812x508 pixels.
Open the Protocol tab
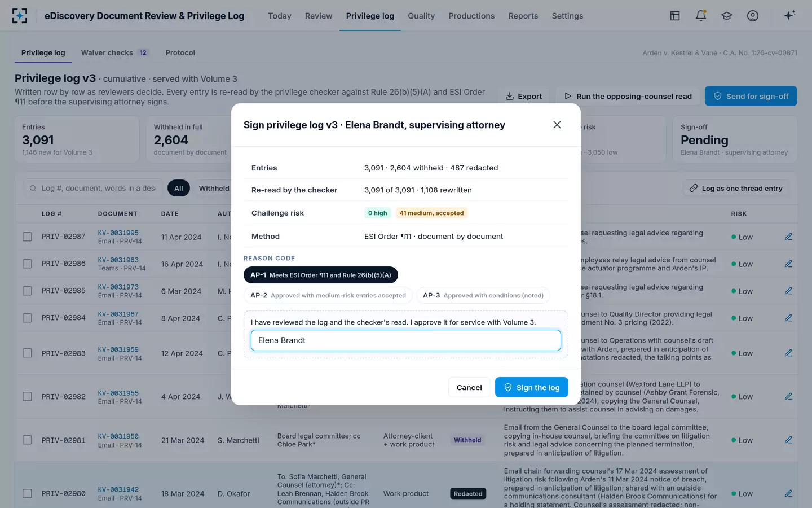pyautogui.click(x=180, y=52)
